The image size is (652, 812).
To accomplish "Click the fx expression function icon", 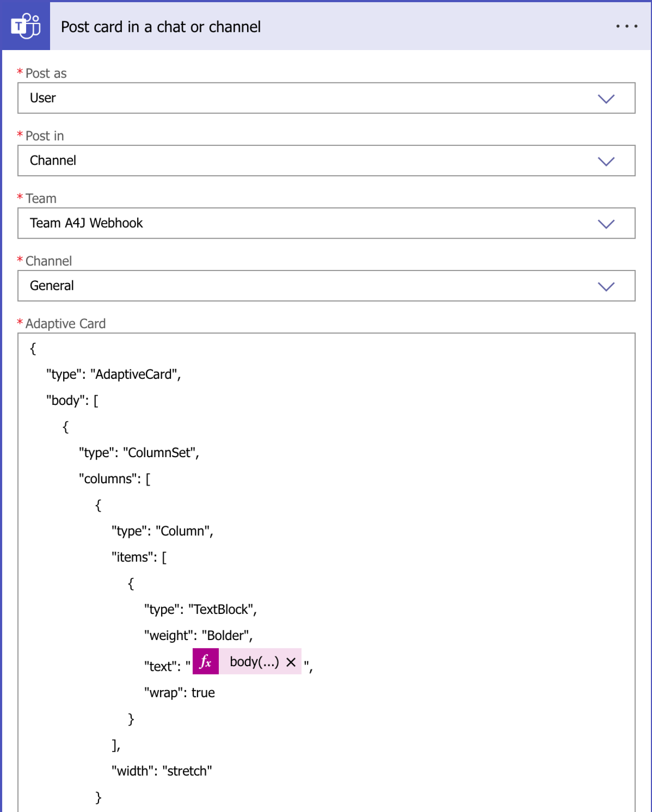I will pos(205,662).
